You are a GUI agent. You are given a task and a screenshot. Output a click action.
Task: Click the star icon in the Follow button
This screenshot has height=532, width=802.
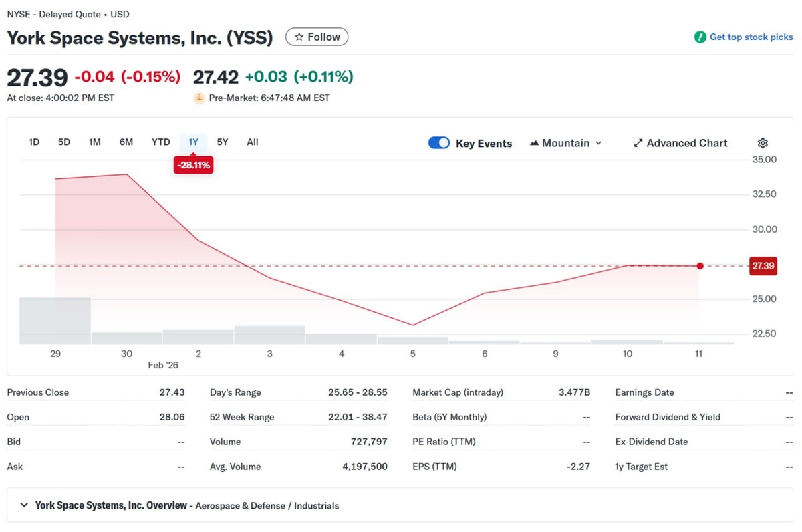[x=299, y=37]
